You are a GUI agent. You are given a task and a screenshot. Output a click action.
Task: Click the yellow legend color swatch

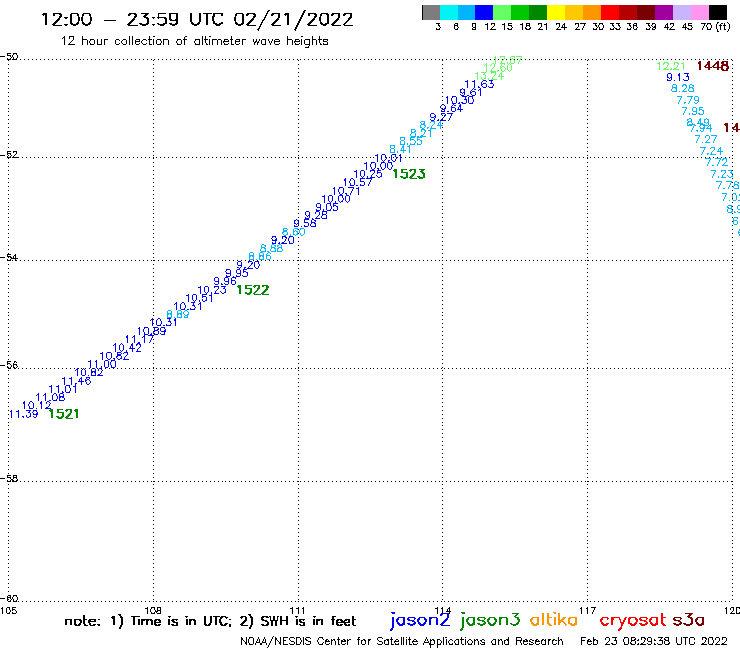556,12
